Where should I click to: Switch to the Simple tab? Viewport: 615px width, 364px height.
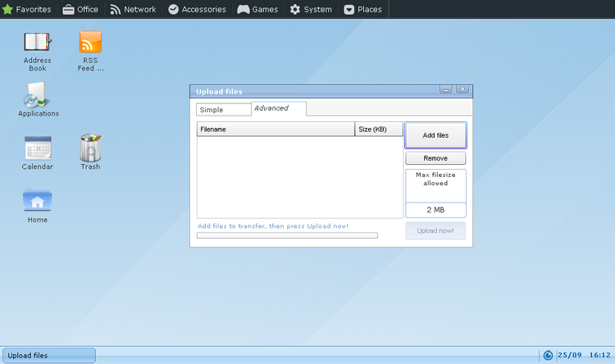(222, 109)
